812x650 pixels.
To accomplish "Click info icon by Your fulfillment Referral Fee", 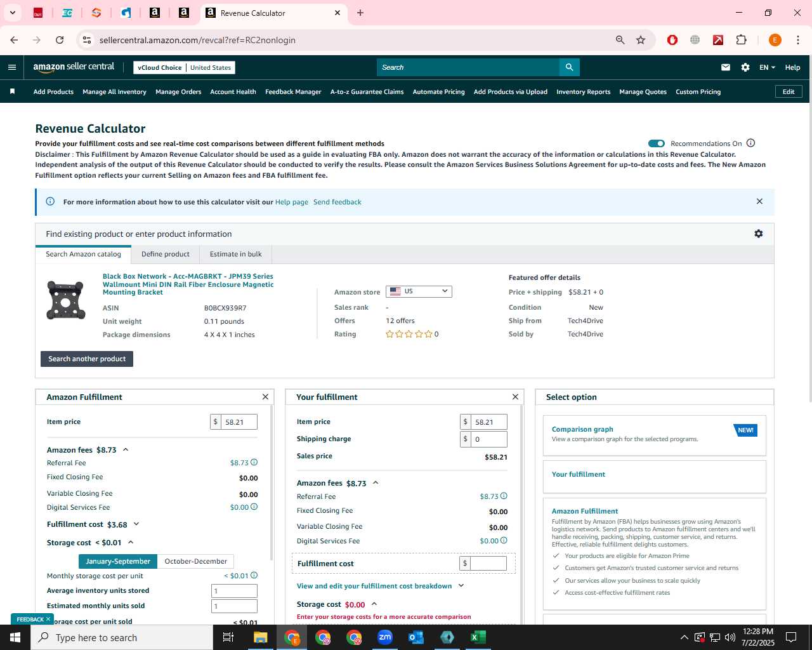I will [504, 496].
